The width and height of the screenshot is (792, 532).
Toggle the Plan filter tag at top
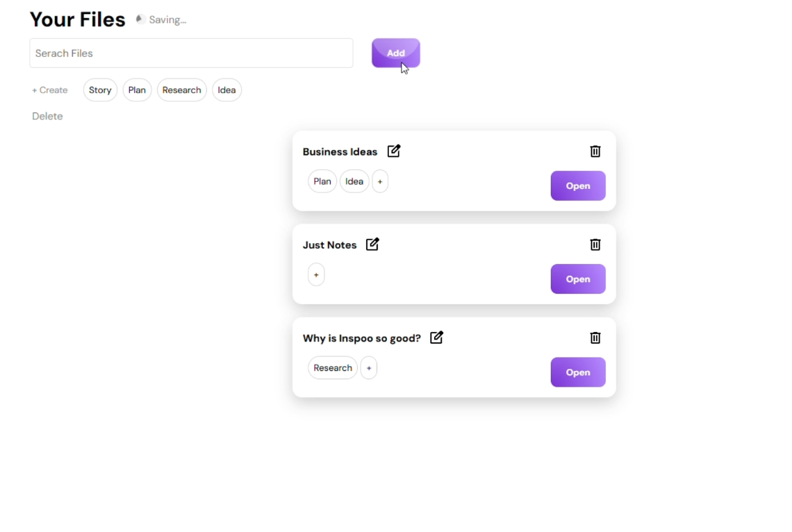(137, 90)
